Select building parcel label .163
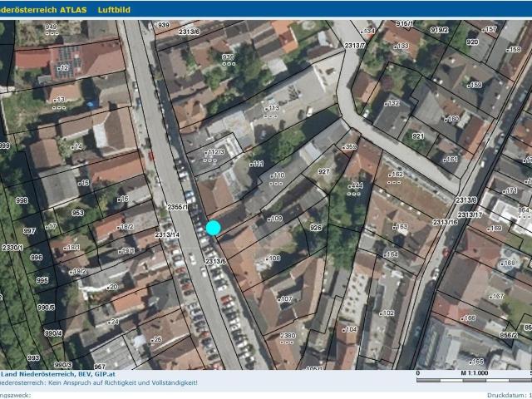532x399 pixels. pos(400,227)
